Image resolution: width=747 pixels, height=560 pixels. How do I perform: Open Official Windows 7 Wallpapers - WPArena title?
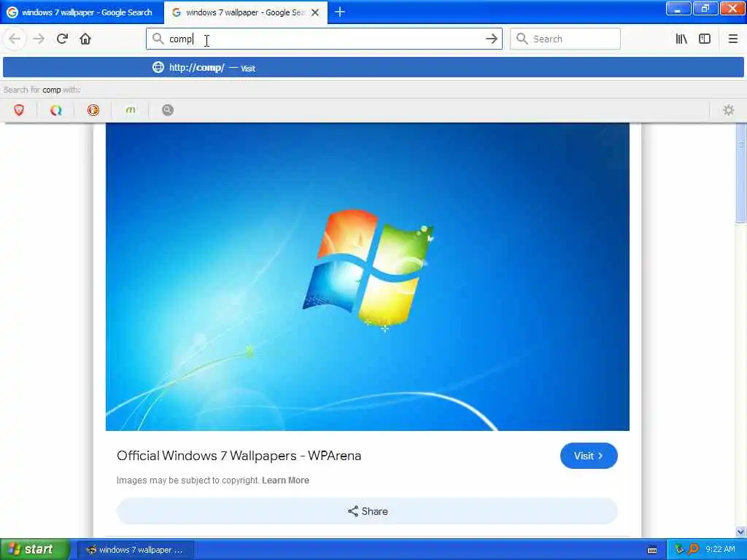click(x=239, y=456)
